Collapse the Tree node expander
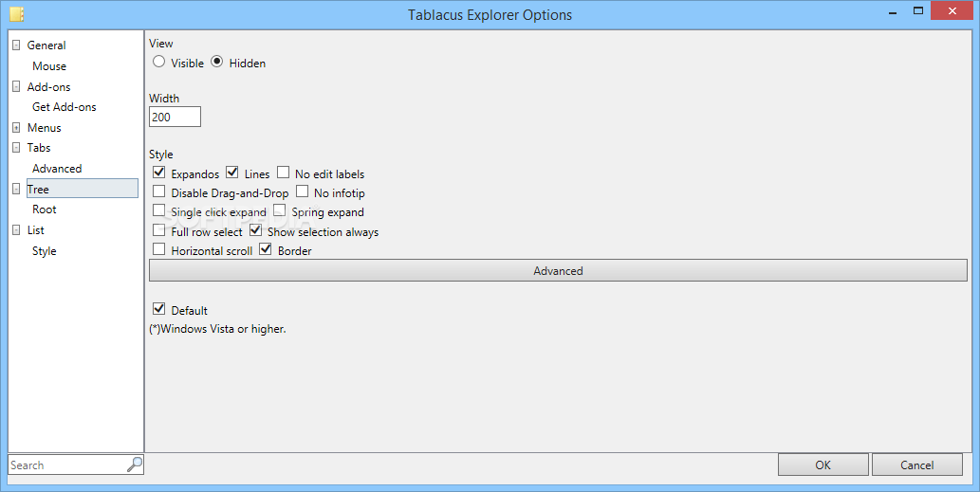 (x=16, y=190)
